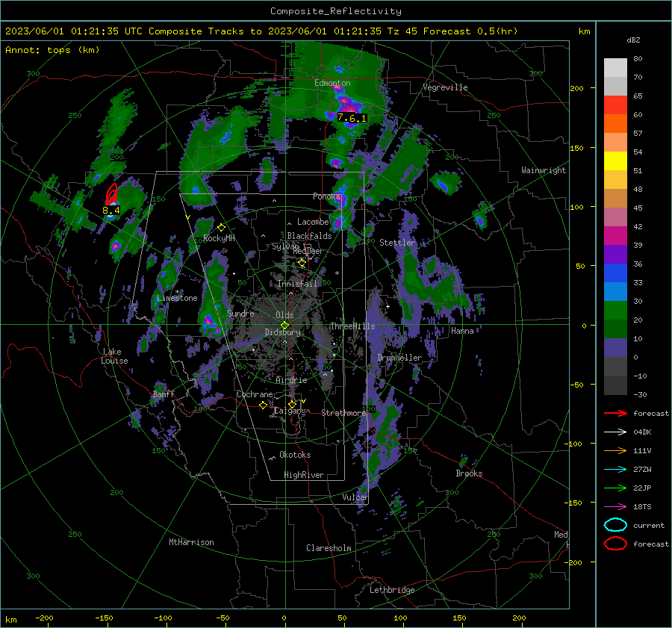Click the Limestone label

click(x=177, y=298)
